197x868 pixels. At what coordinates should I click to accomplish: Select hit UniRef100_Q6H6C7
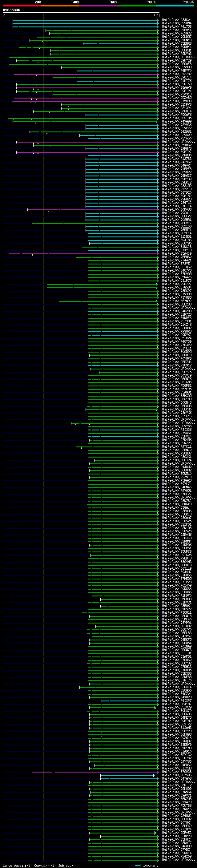coord(177,176)
